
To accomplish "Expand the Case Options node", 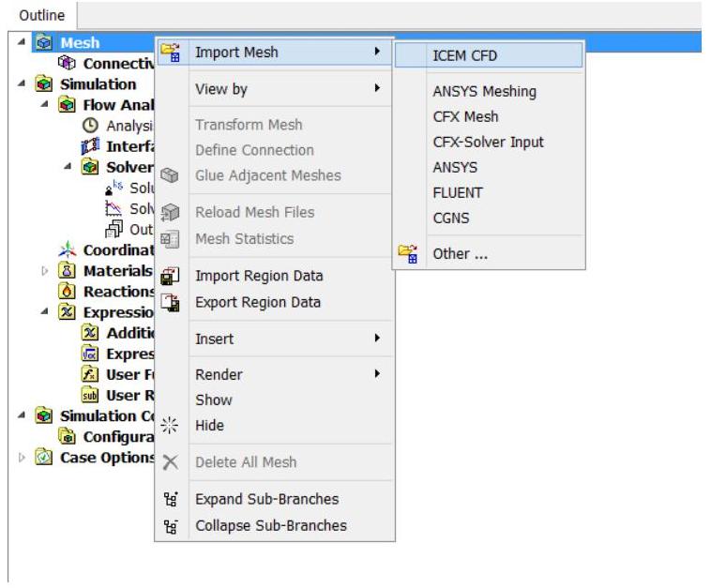I will (22, 458).
